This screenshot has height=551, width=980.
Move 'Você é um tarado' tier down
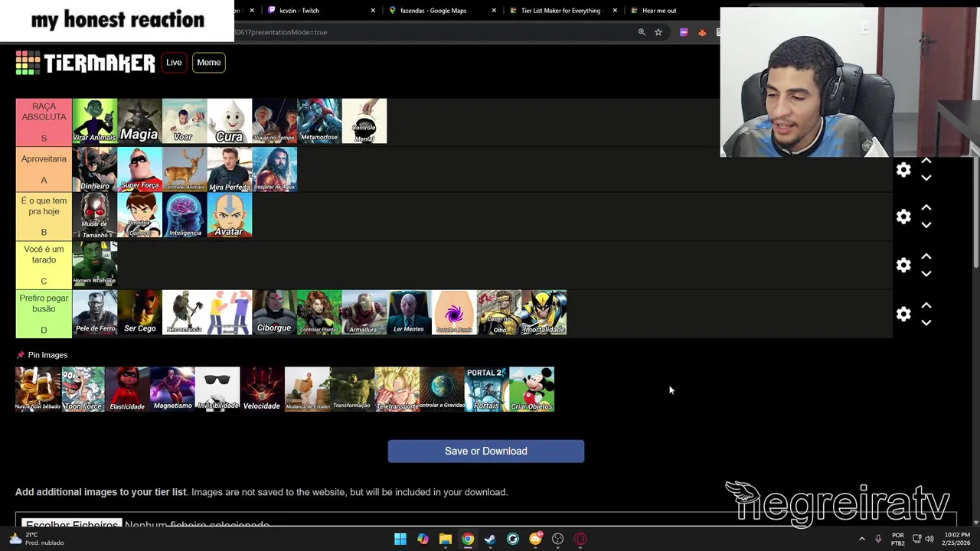tap(926, 274)
